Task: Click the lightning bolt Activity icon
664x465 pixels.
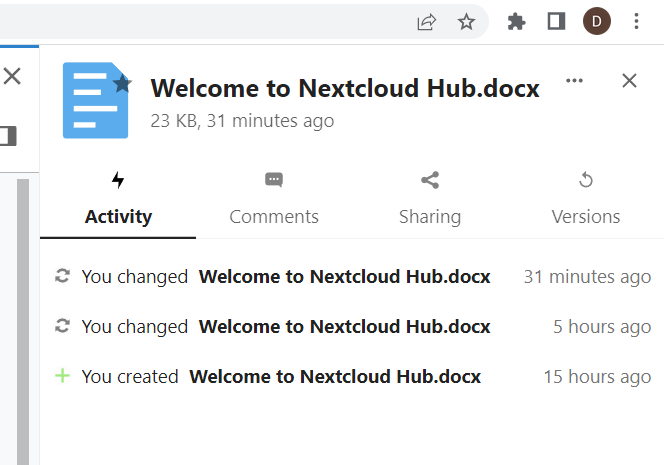Action: (x=118, y=180)
